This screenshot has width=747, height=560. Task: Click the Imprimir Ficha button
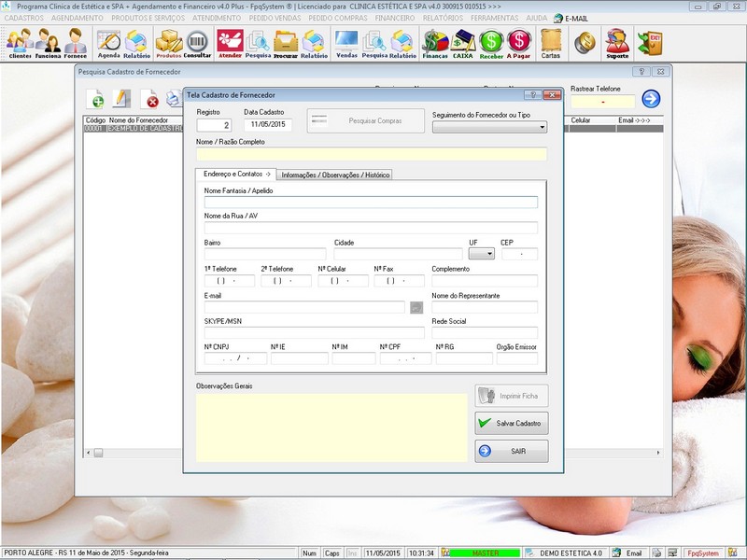click(x=512, y=396)
